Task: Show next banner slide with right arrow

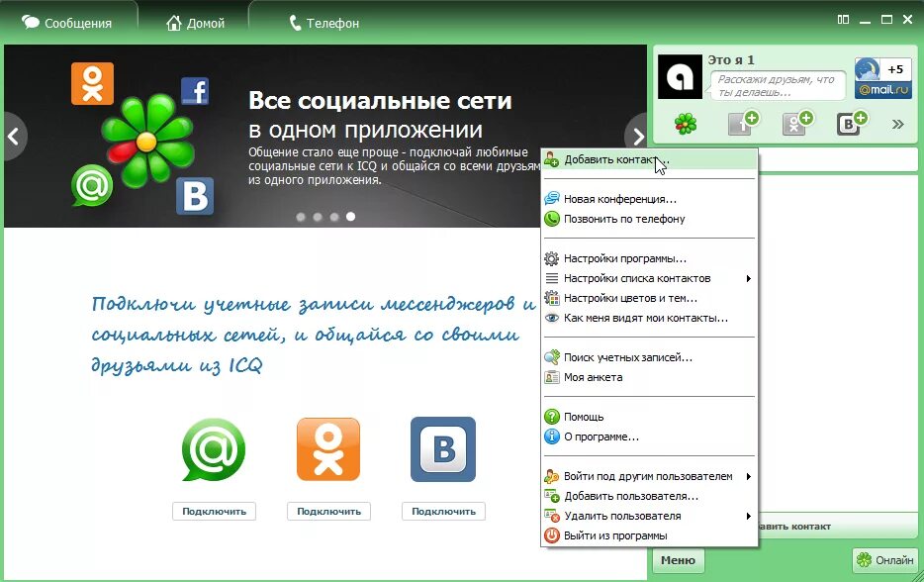Action: pyautogui.click(x=637, y=137)
